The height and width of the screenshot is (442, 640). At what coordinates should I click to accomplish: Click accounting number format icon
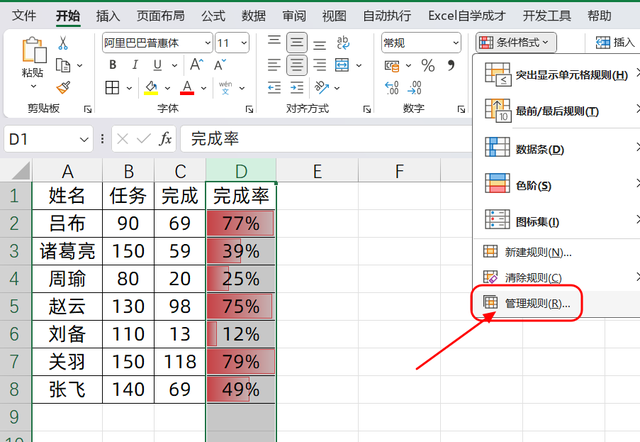392,65
